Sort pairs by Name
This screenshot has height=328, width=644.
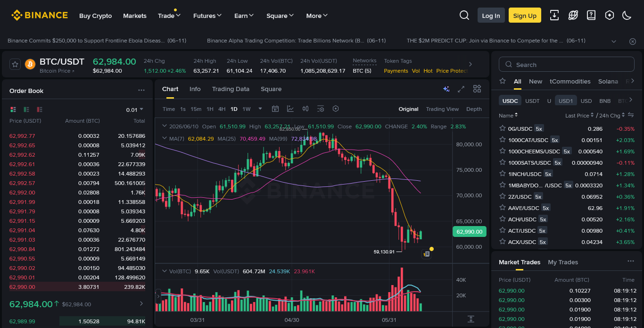[x=508, y=115]
